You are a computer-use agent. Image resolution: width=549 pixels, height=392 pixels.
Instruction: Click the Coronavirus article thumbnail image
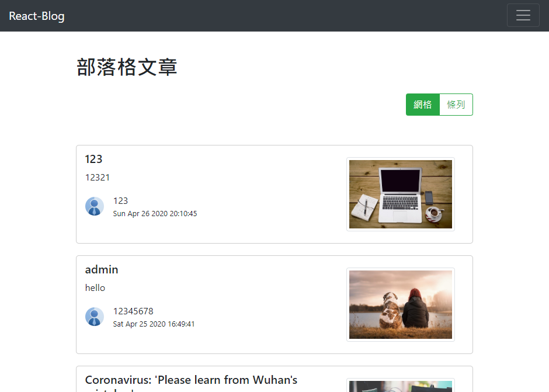(401, 386)
